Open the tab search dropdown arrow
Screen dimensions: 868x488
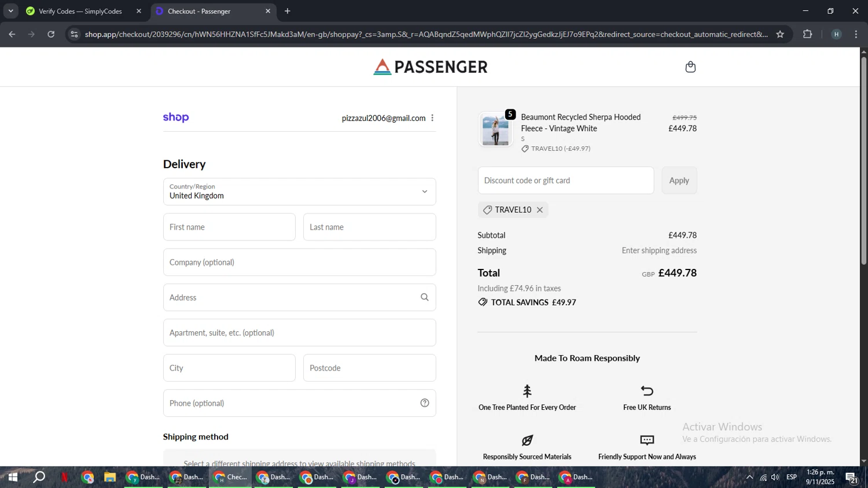click(10, 11)
